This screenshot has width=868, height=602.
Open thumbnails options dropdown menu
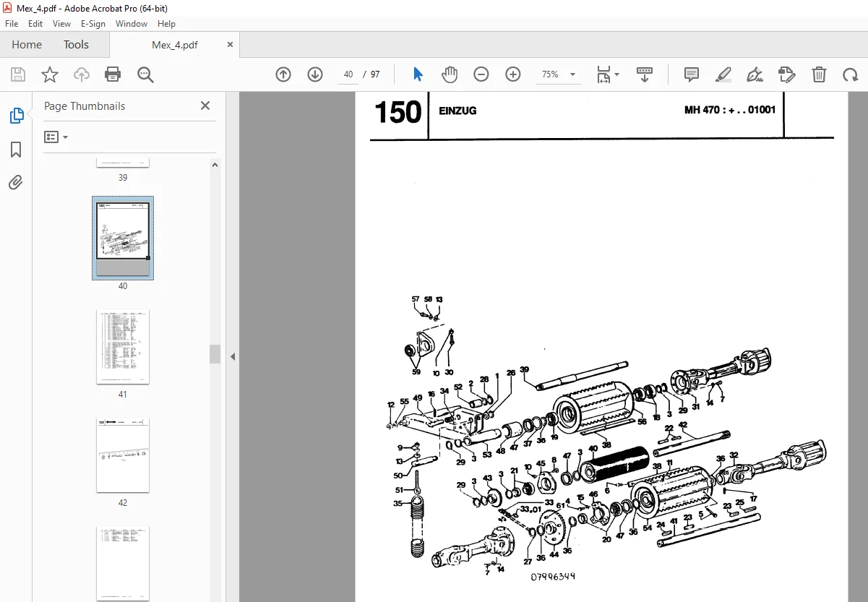56,137
